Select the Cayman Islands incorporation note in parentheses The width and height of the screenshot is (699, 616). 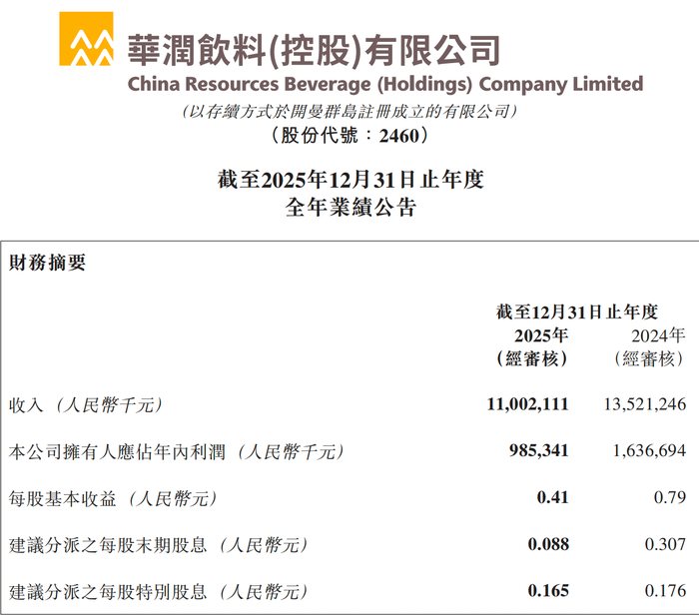tap(349, 112)
